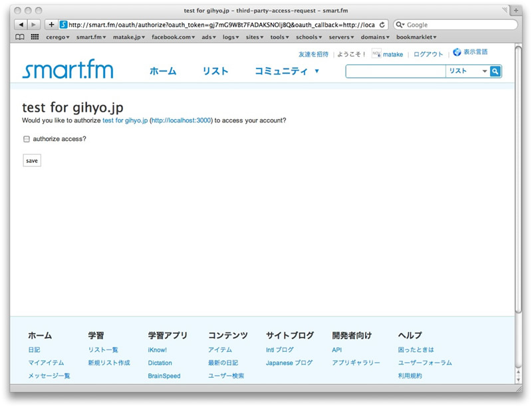Click the smart.fm favicon in address bar
The height and width of the screenshot is (407, 532).
(63, 25)
